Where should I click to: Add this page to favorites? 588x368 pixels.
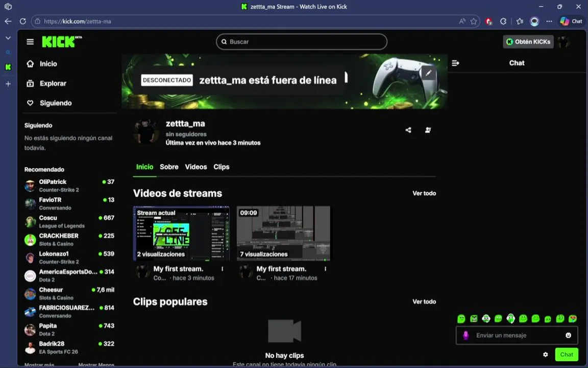click(474, 21)
